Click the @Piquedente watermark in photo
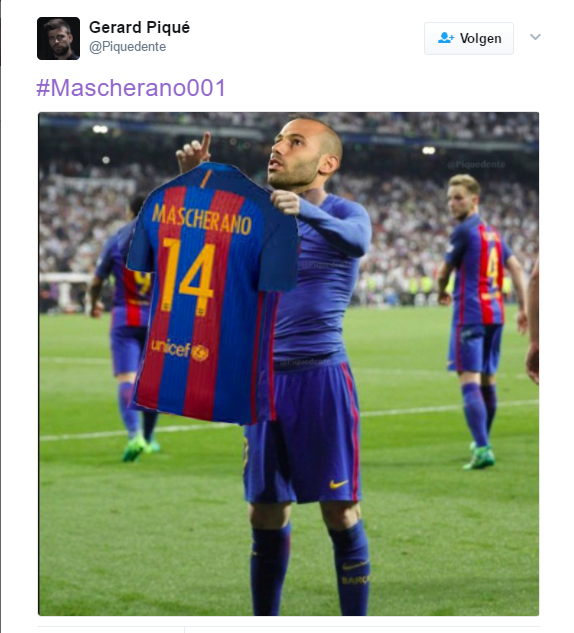Viewport: 574px width, 633px height. [476, 164]
